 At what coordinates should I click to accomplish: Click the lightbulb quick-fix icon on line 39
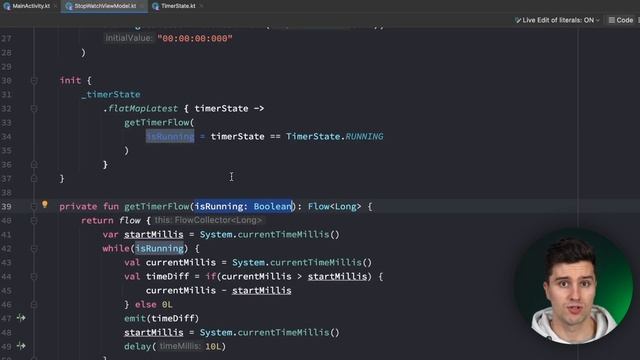pos(44,204)
